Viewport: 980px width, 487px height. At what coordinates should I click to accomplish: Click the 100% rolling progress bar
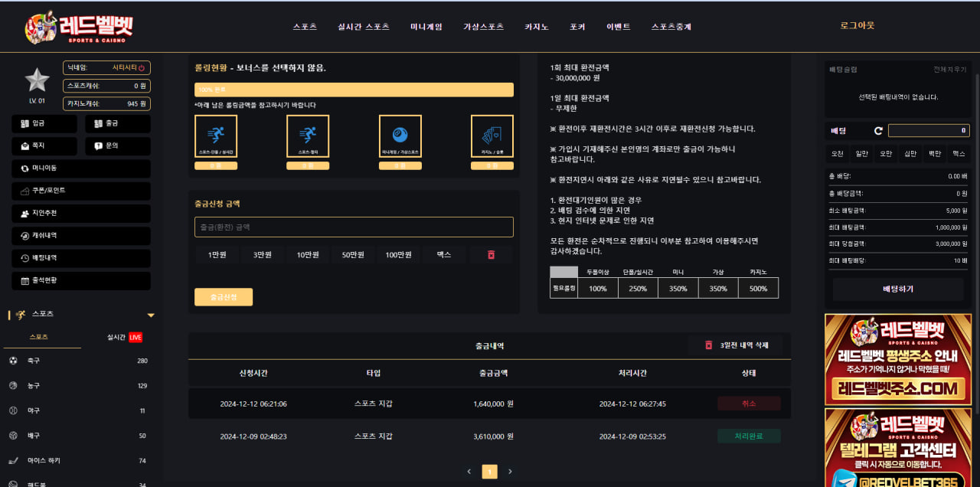pyautogui.click(x=354, y=90)
